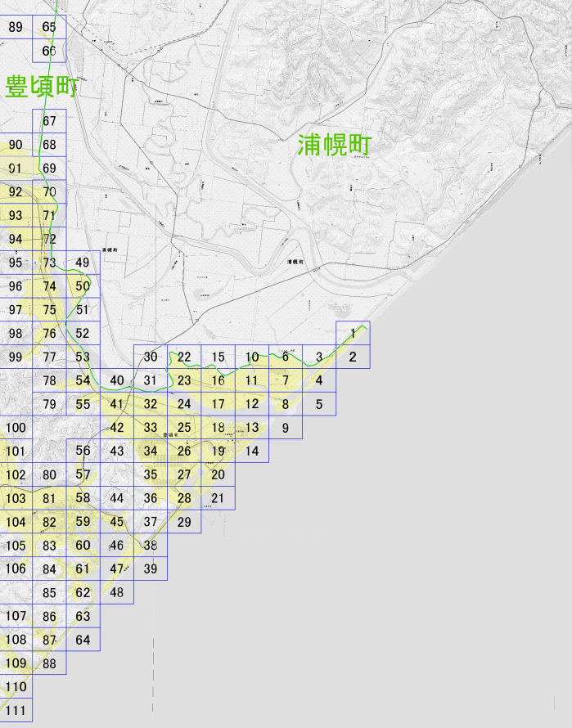The image size is (572, 728).
Task: Click the 豊頃町 town label
Action: tap(42, 87)
